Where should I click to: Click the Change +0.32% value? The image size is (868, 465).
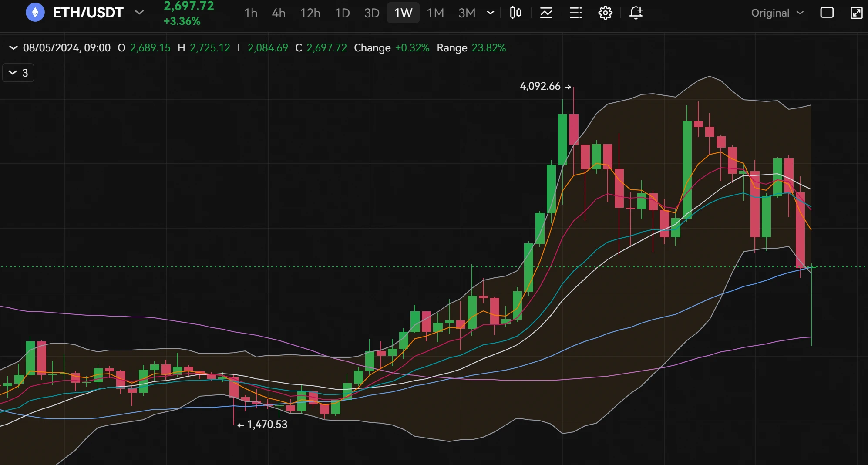[x=392, y=48]
